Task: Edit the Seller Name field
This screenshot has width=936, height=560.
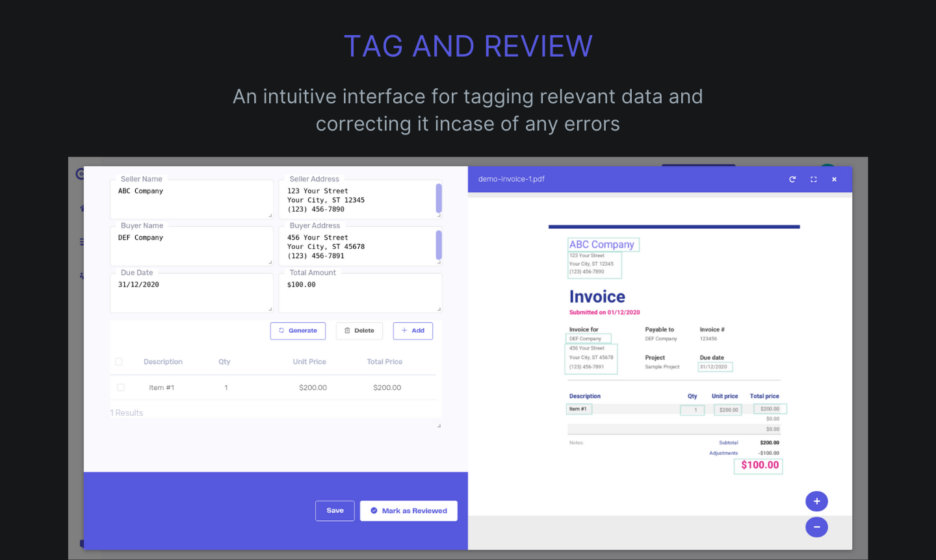Action: coord(192,199)
